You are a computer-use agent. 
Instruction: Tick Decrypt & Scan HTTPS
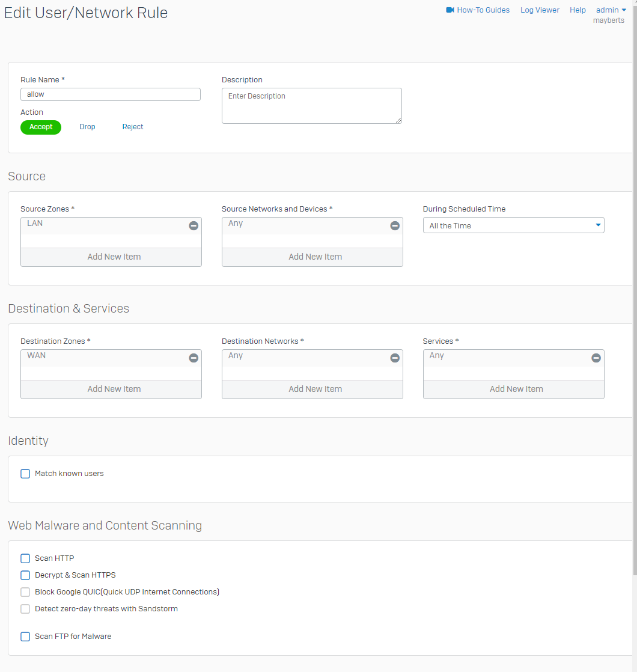click(x=25, y=575)
